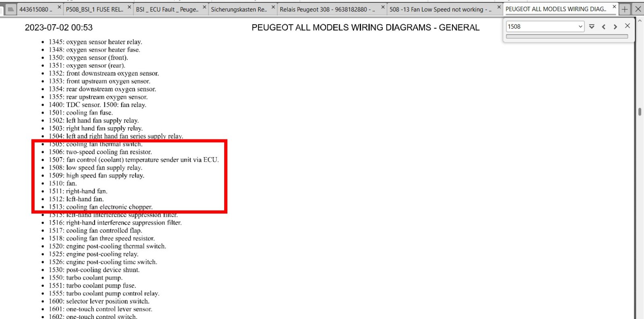Click the row '1510: fan.'
This screenshot has height=319, width=644.
[x=62, y=183]
